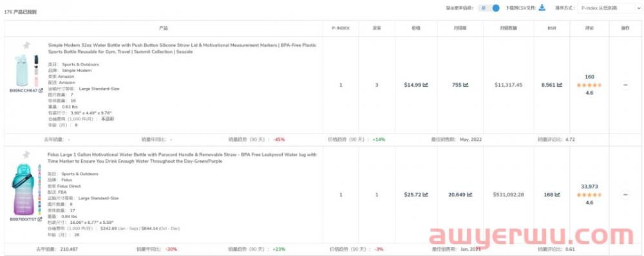Click last year sales 210,487

click(x=70, y=249)
